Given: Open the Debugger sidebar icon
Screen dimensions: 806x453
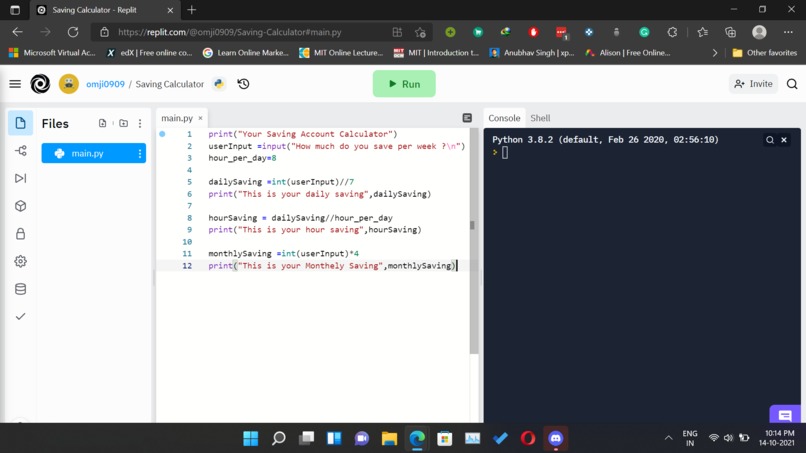Looking at the screenshot, I should coord(21,178).
